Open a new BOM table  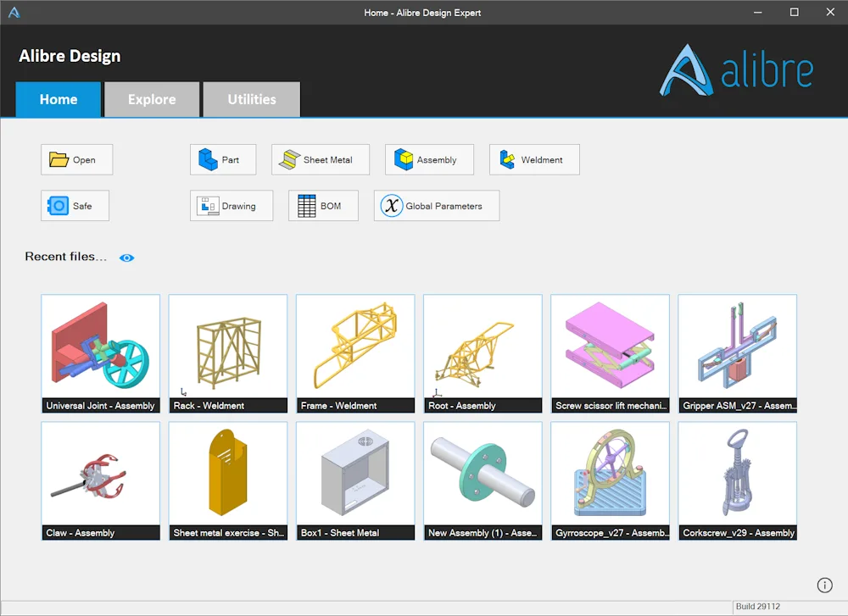coord(323,205)
